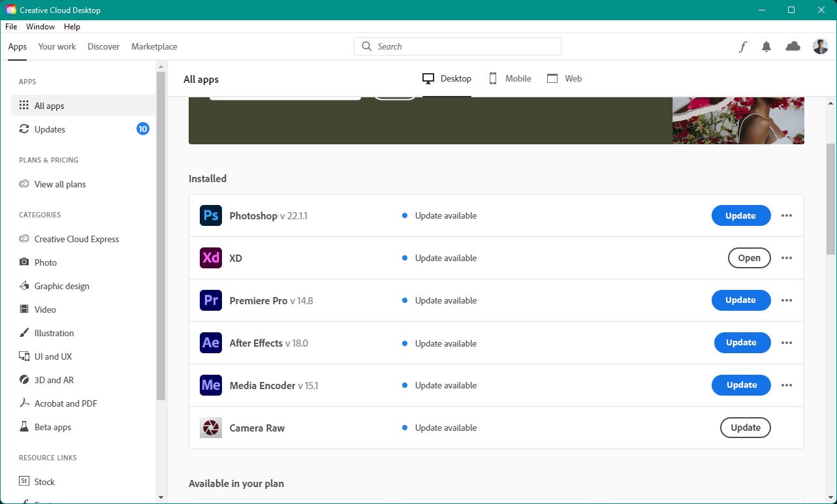Click the main panel scrollbar thumb
This screenshot has height=504, width=837.
click(830, 199)
